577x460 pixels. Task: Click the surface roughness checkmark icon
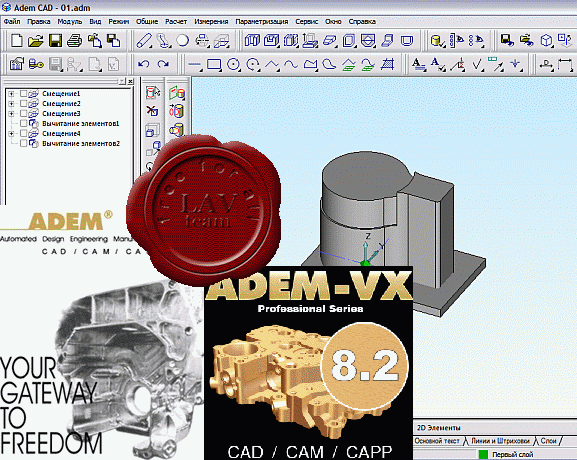tap(477, 65)
